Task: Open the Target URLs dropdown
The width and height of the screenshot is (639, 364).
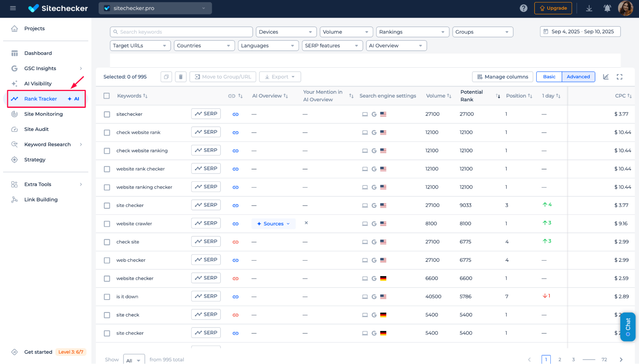Action: [140, 46]
